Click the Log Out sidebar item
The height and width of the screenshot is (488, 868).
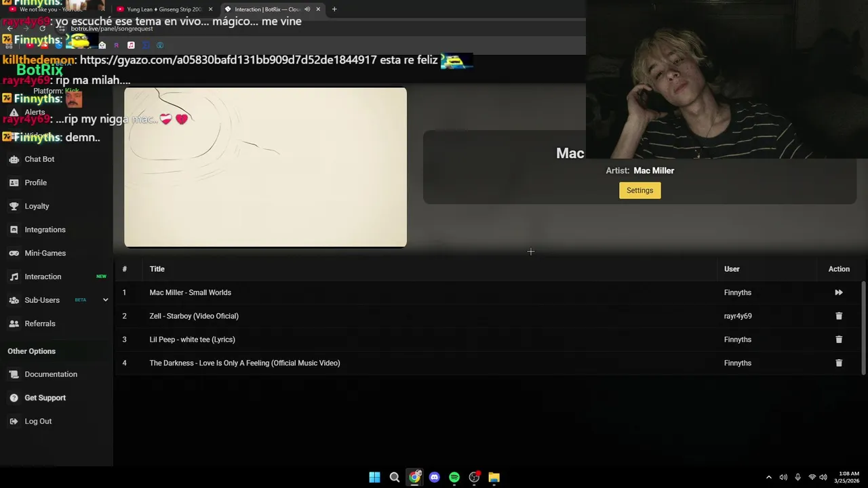(x=38, y=422)
